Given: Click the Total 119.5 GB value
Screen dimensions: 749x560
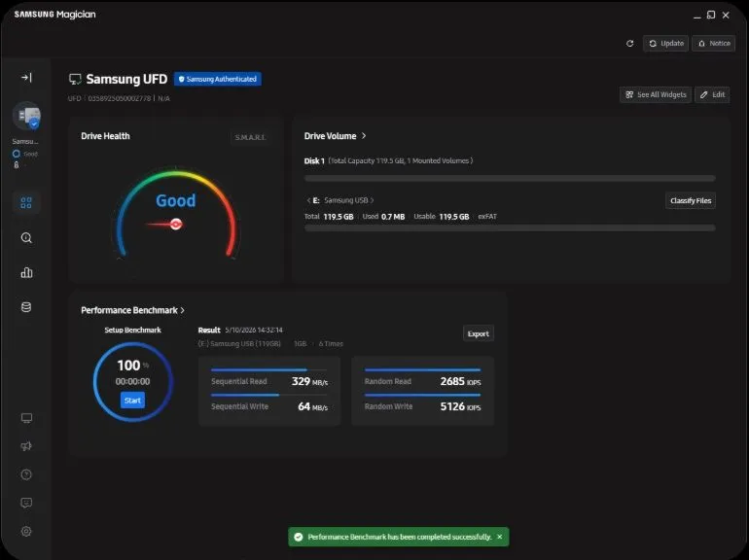Looking at the screenshot, I should click(339, 217).
